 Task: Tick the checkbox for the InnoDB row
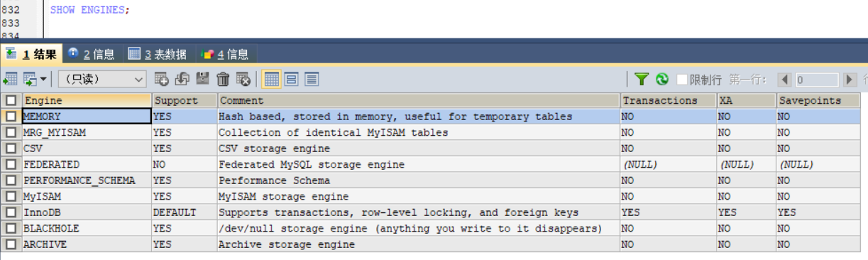tap(11, 212)
